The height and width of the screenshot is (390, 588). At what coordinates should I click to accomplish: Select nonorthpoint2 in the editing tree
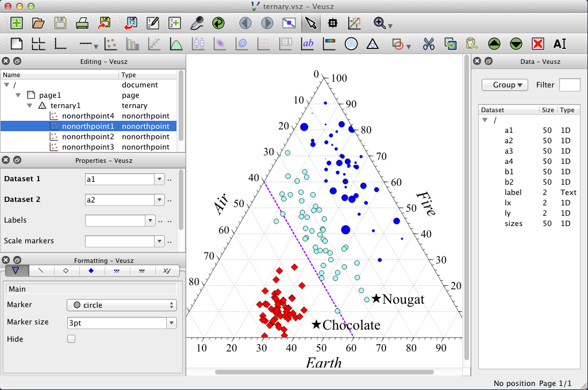(89, 137)
